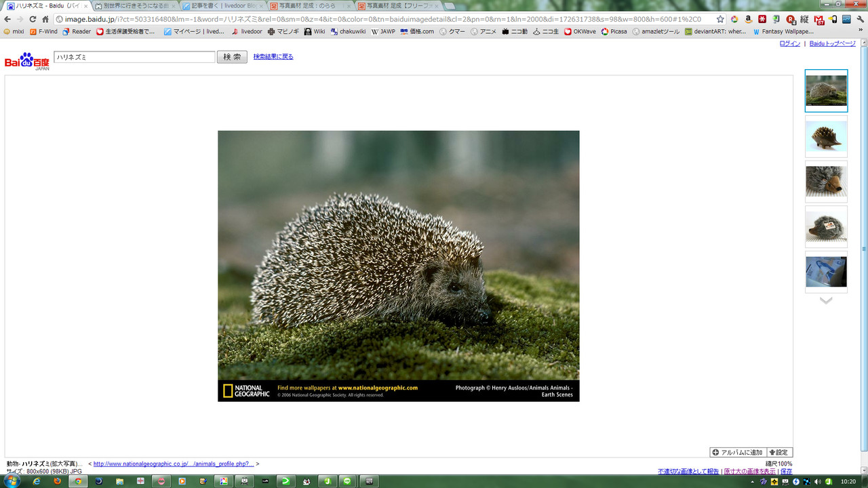The height and width of the screenshot is (488, 868).
Task: Click the browser address bar URL
Action: [x=383, y=19]
